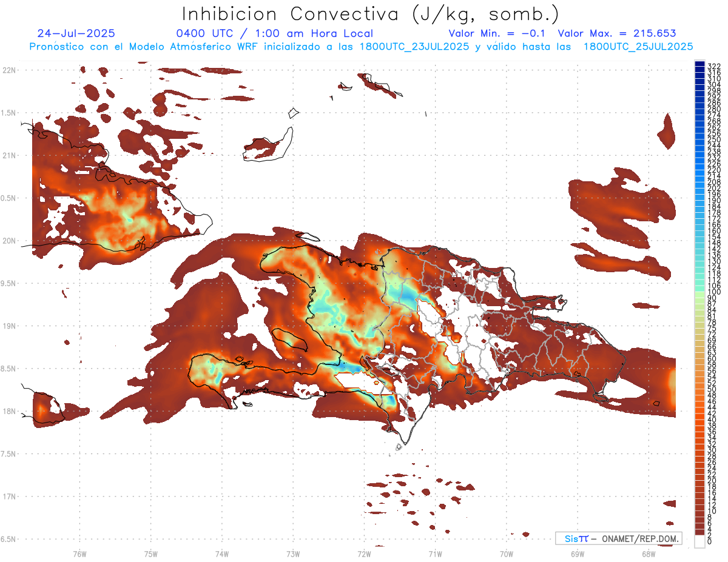Click the '71W' longitude label
728x562 pixels.
click(435, 554)
